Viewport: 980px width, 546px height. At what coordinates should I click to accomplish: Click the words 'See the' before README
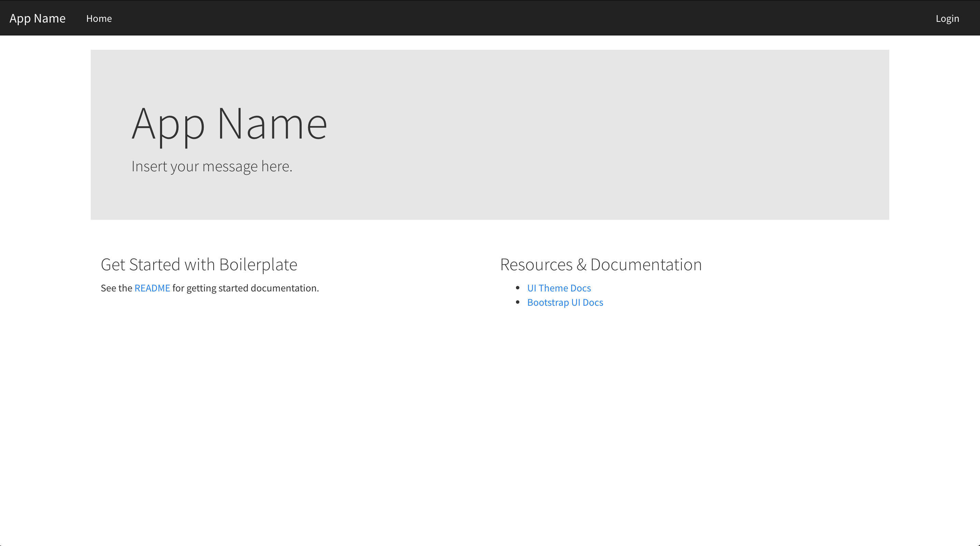point(116,288)
